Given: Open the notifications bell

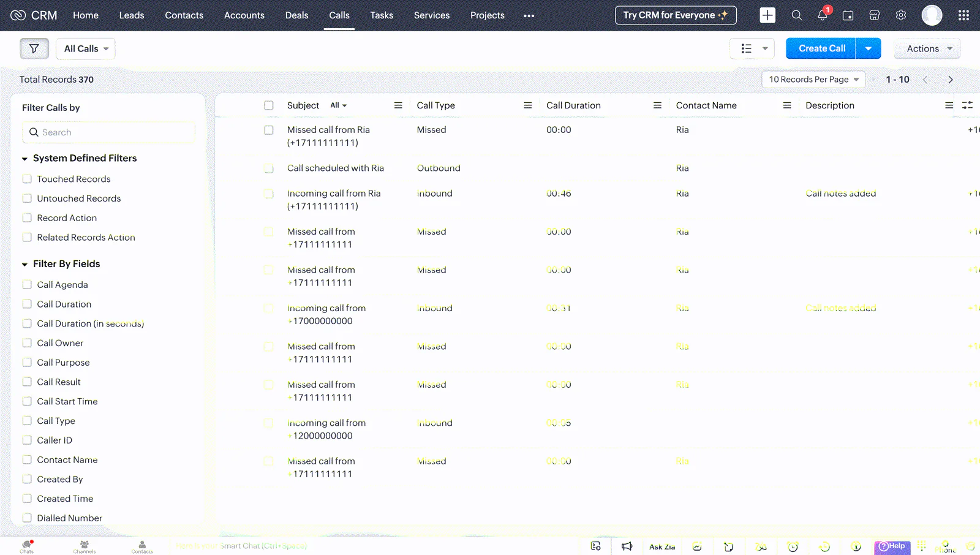Looking at the screenshot, I should point(823,15).
